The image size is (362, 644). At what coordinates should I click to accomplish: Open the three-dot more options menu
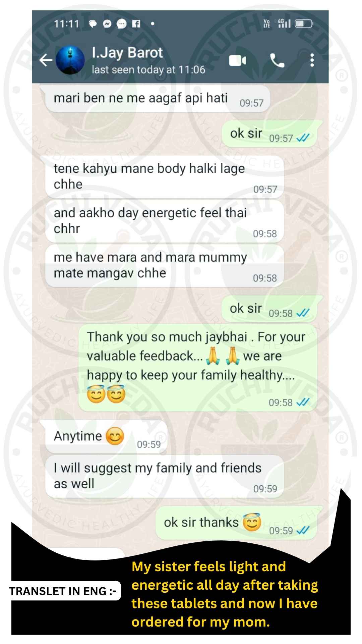[x=312, y=60]
